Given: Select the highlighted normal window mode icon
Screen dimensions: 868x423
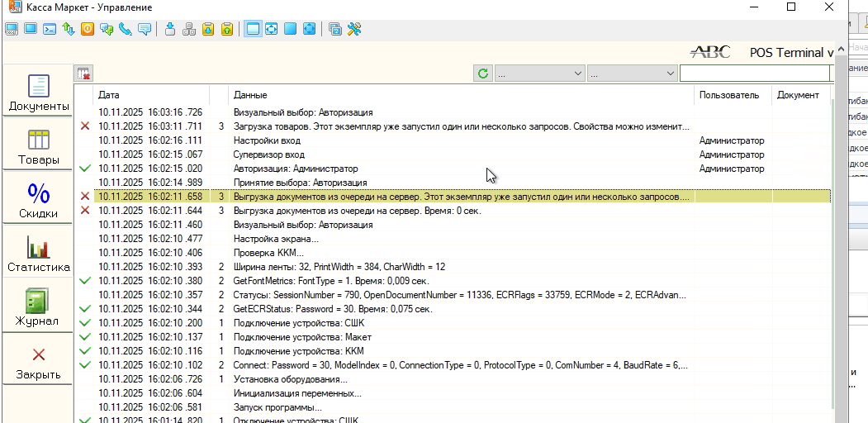Looking at the screenshot, I should coord(253,29).
